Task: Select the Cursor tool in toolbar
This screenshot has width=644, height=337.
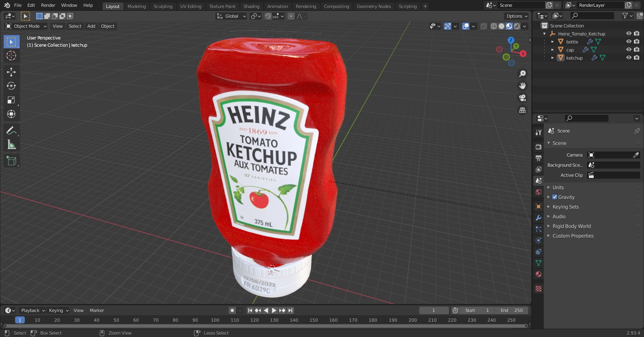Action: tap(11, 56)
